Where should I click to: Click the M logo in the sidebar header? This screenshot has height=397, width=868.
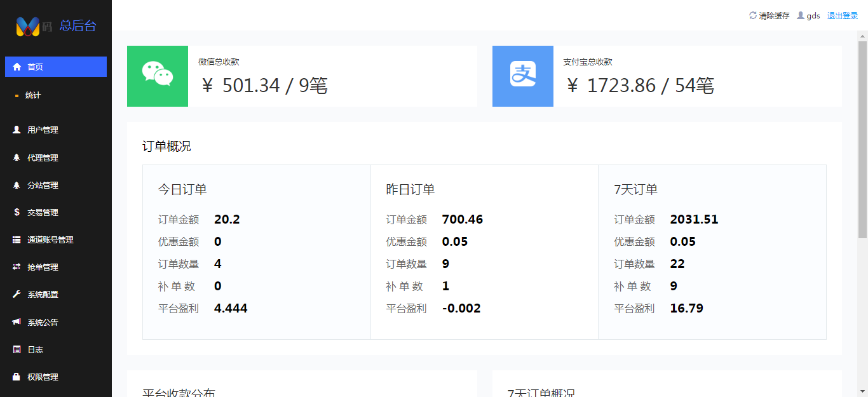[x=28, y=26]
